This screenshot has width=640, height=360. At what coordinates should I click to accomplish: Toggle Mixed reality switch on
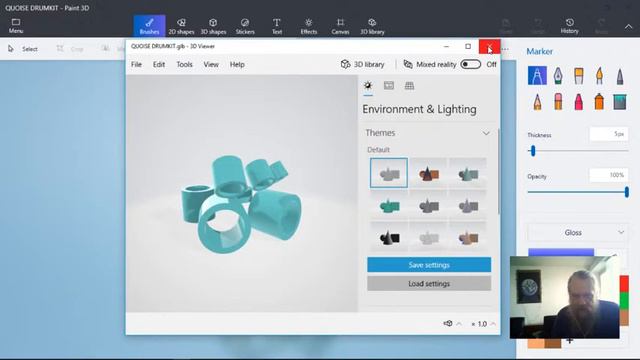[471, 64]
